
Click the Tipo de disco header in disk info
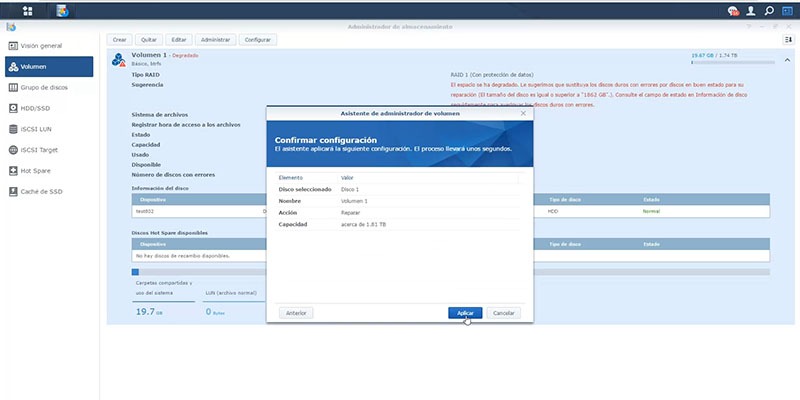564,199
